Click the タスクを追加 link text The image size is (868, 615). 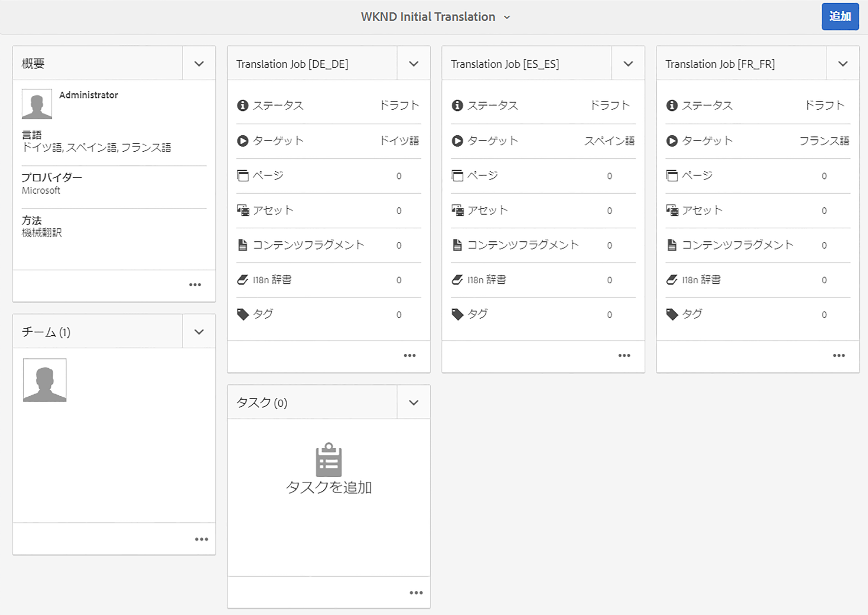click(328, 487)
